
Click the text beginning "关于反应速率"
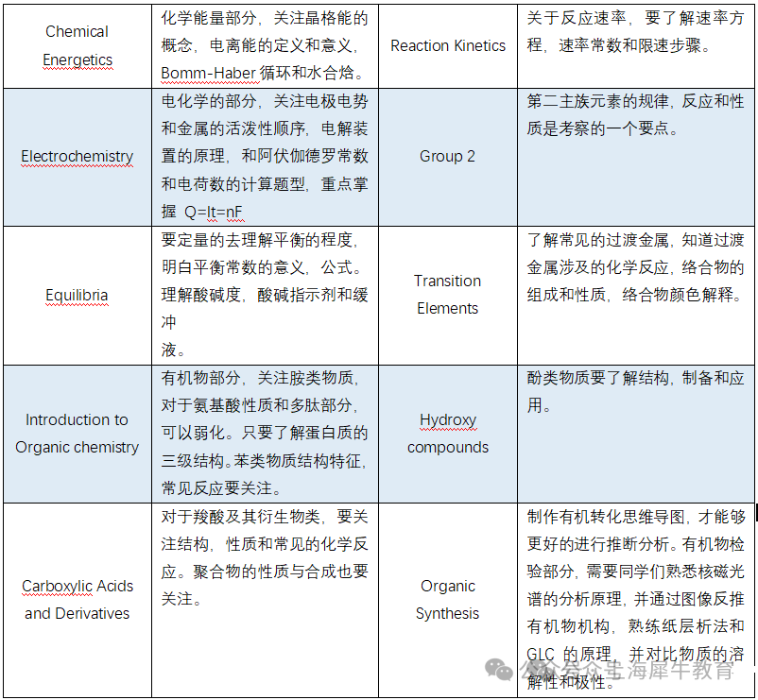click(x=635, y=32)
